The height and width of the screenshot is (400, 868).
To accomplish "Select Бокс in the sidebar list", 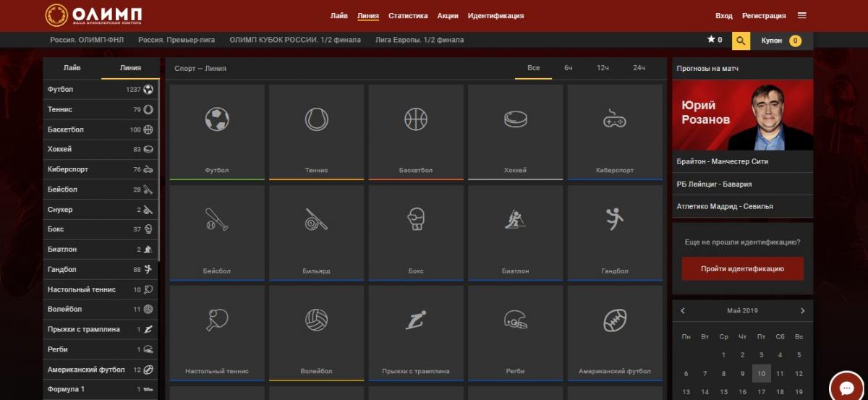I will click(100, 229).
